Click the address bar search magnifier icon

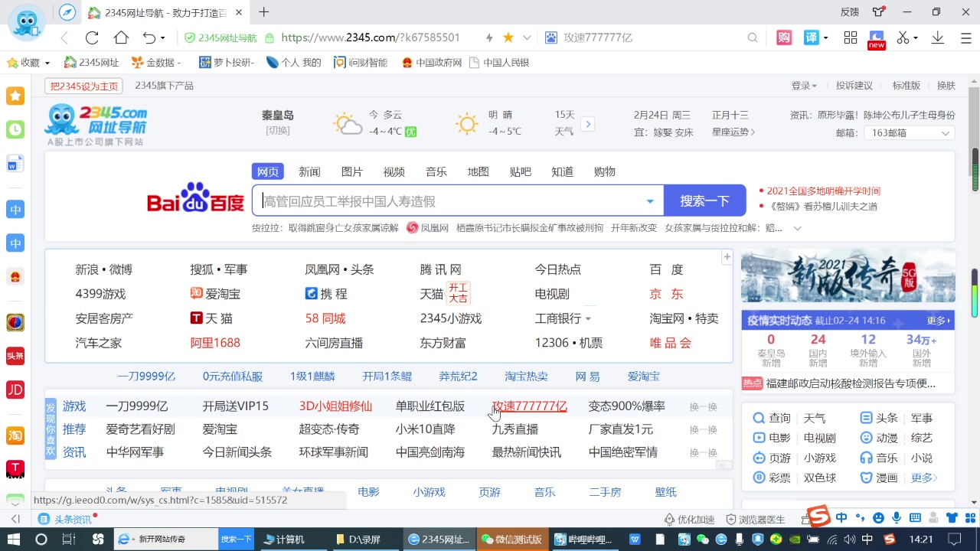(x=753, y=37)
